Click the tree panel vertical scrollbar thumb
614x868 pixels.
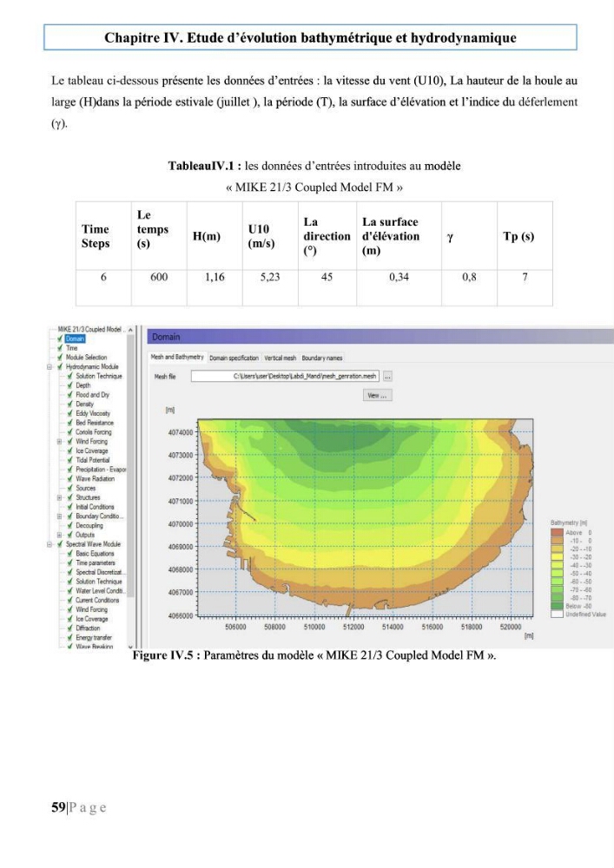click(x=130, y=465)
